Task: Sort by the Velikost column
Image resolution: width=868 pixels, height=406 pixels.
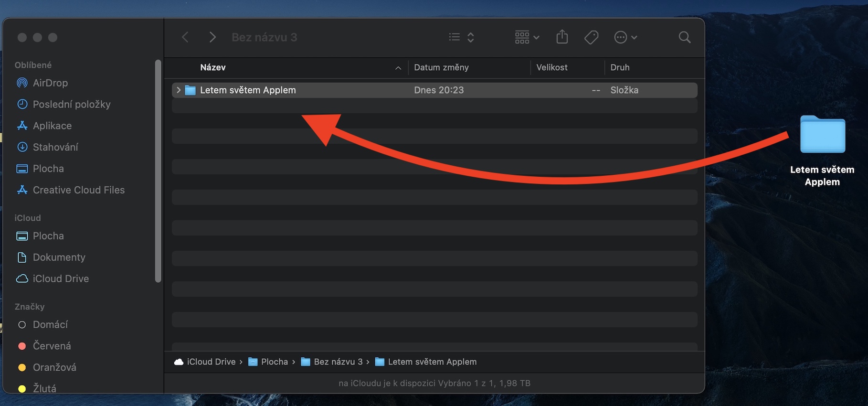Action: (x=552, y=68)
